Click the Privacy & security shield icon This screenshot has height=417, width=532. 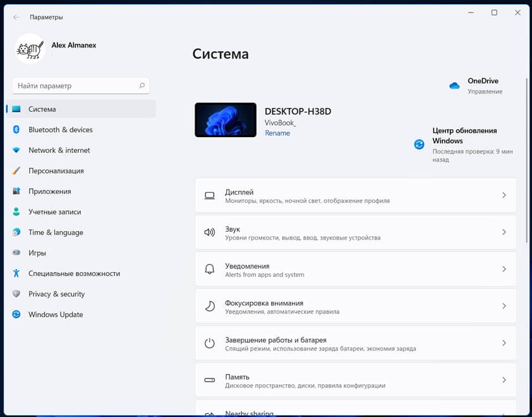(16, 294)
